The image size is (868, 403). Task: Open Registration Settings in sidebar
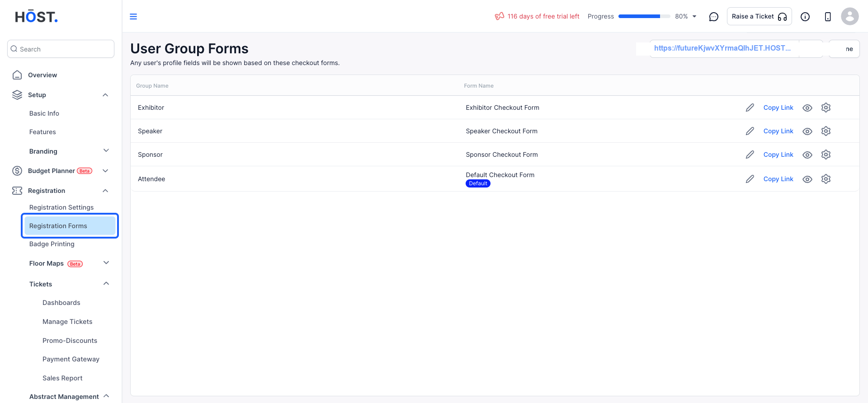click(61, 207)
